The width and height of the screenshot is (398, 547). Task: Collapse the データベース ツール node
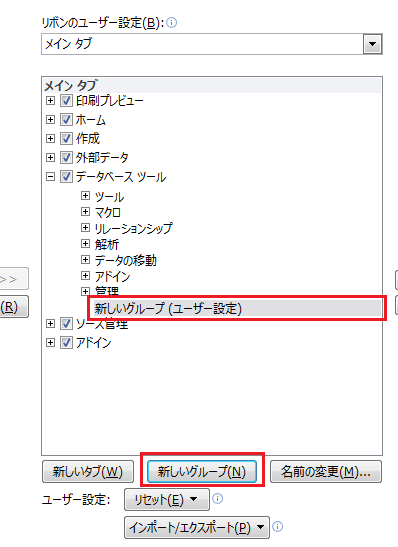[50, 177]
